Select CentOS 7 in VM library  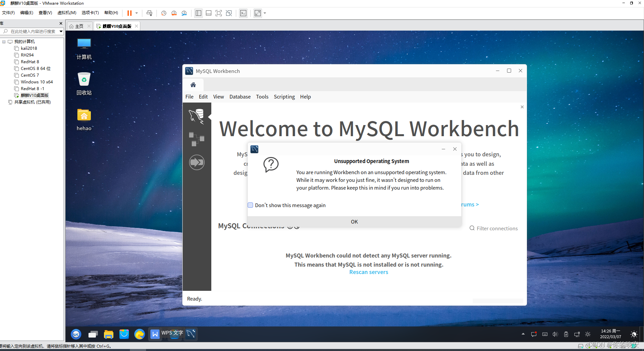pyautogui.click(x=30, y=75)
